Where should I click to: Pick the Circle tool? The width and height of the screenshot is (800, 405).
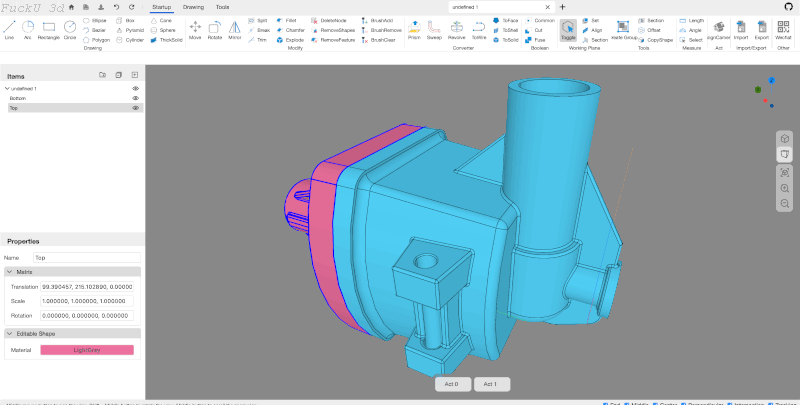pyautogui.click(x=70, y=30)
